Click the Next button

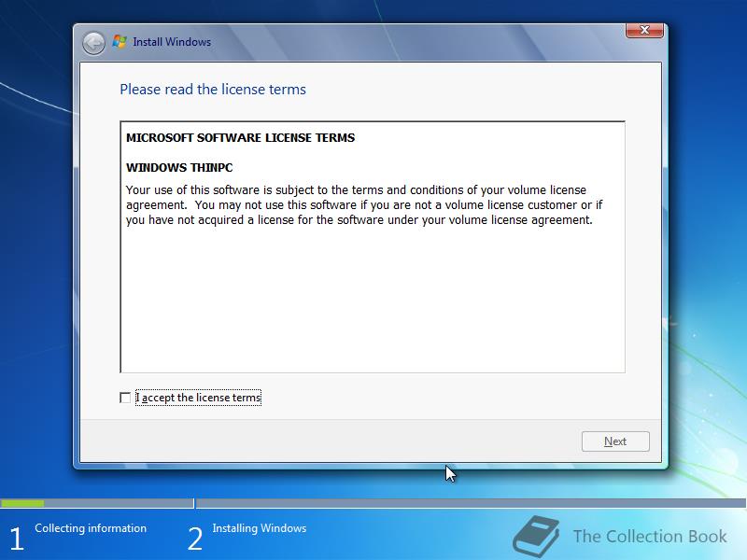[x=615, y=441]
